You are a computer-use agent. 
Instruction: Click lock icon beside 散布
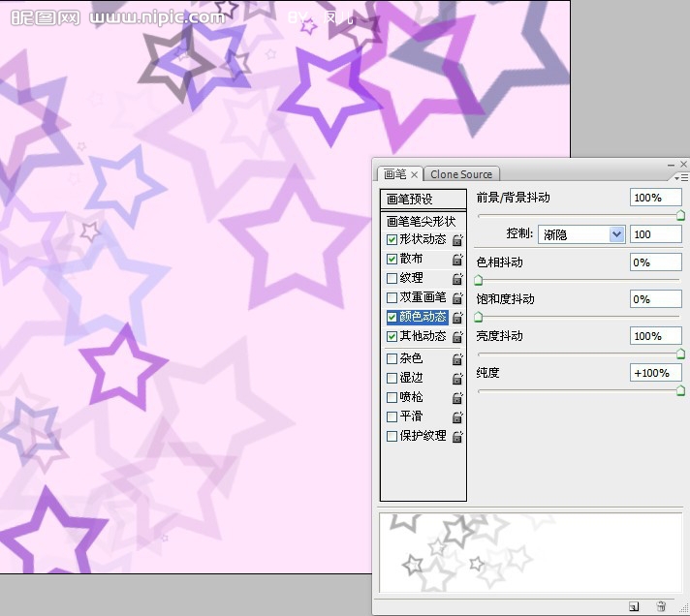457,260
